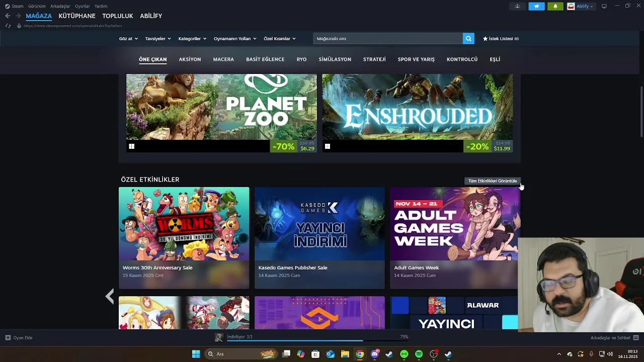This screenshot has height=362, width=644.
Task: Open Task View on the taskbar
Action: [286, 354]
